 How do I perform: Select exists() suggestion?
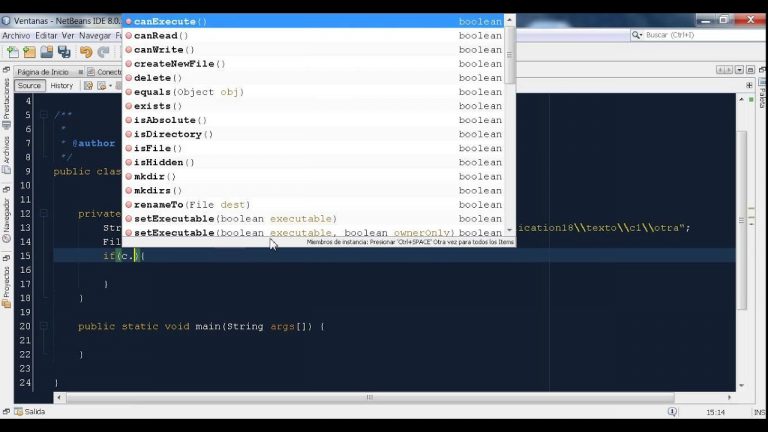click(x=313, y=106)
